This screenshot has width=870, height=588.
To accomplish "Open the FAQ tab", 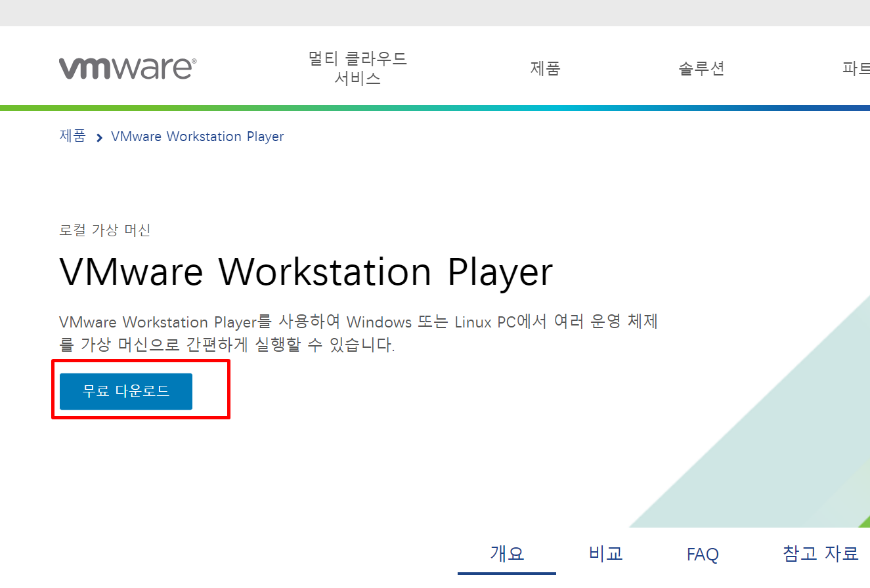I will (703, 555).
